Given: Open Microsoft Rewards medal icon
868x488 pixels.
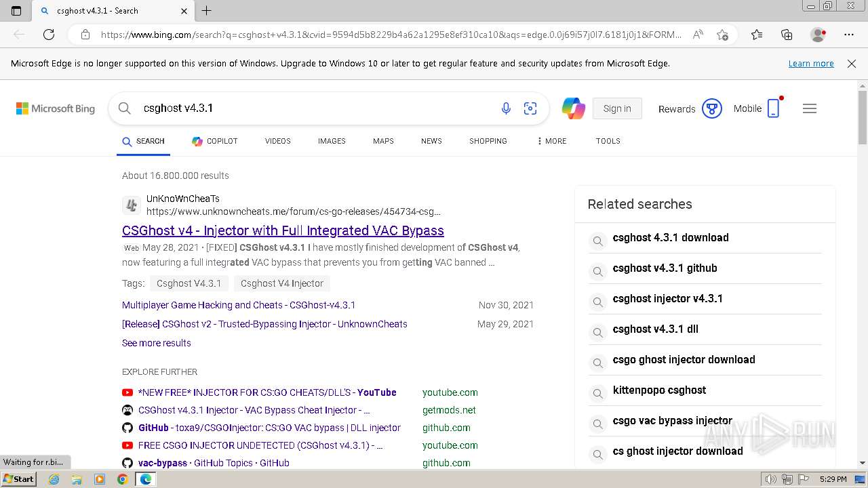Looking at the screenshot, I should click(x=711, y=108).
